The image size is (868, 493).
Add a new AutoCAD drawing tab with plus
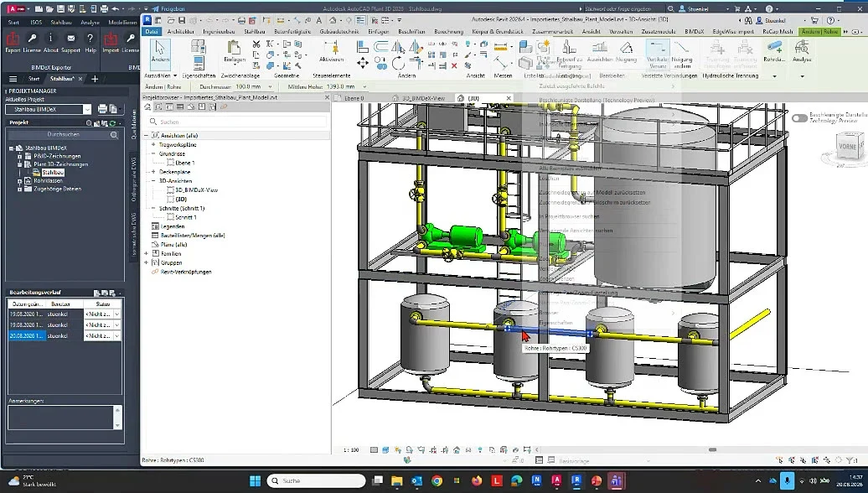pyautogui.click(x=95, y=79)
